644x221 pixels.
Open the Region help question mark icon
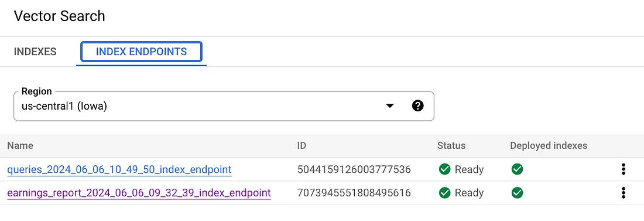[x=417, y=106]
